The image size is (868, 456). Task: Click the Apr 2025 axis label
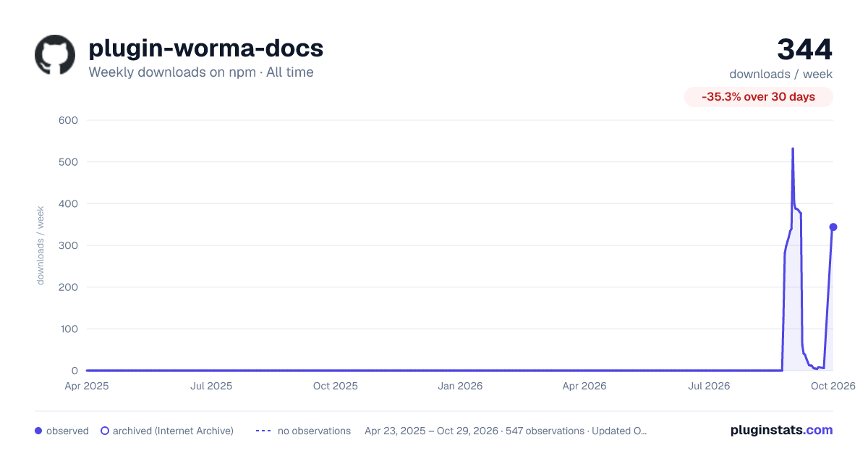[86, 386]
